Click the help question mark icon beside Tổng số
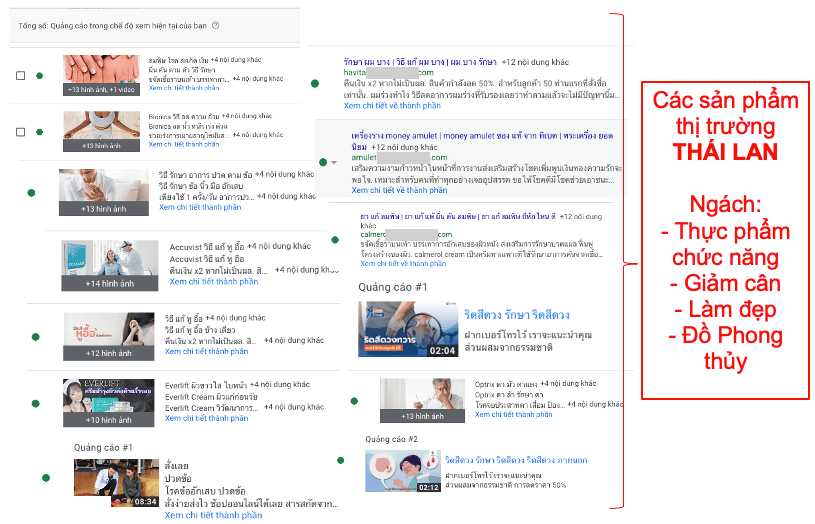Screen dimensions: 815x524 (216, 25)
